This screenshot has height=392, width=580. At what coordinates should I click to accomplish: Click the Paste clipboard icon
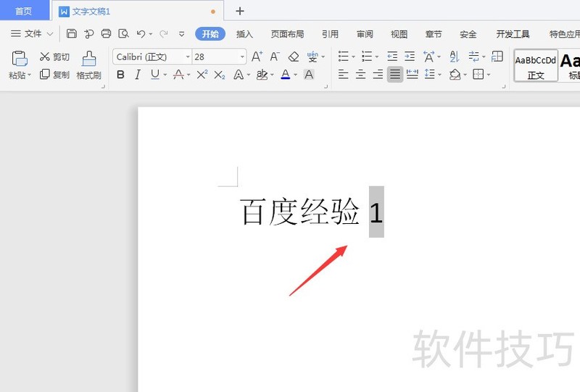[20, 59]
